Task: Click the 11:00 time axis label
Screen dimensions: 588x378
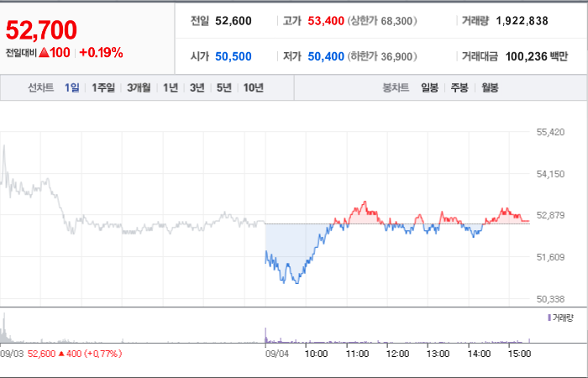Action: click(357, 354)
